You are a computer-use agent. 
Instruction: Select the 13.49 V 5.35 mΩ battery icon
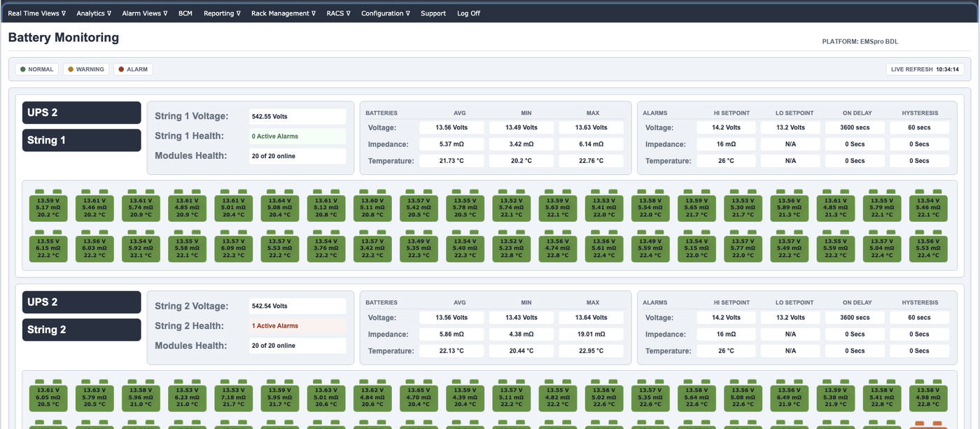pos(419,246)
